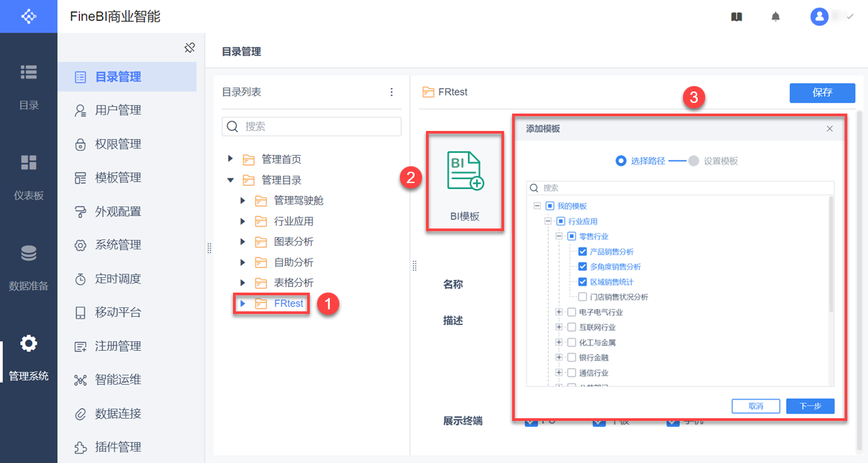Screen dimensions: 868x463
Task: Unpin the side menu with the pin icon
Action: [190, 47]
